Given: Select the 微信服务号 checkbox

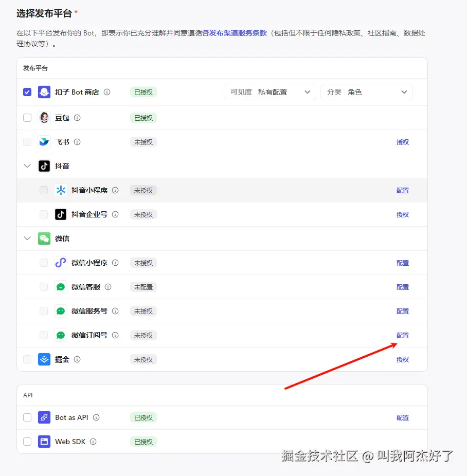Looking at the screenshot, I should click(44, 311).
